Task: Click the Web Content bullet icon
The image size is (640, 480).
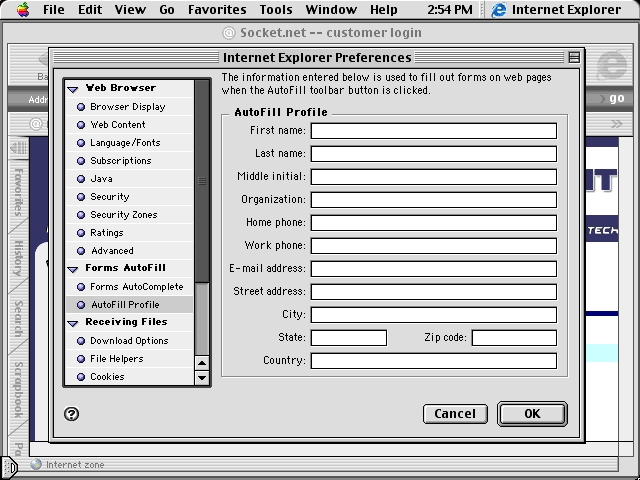Action: click(81, 125)
